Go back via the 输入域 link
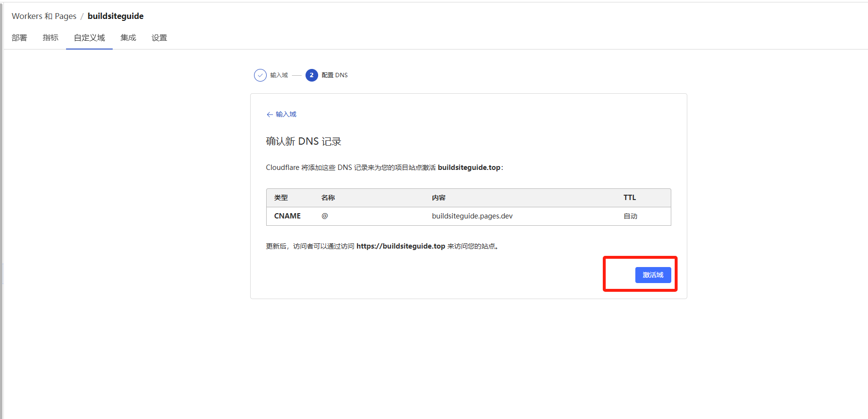The image size is (868, 419). [x=286, y=115]
